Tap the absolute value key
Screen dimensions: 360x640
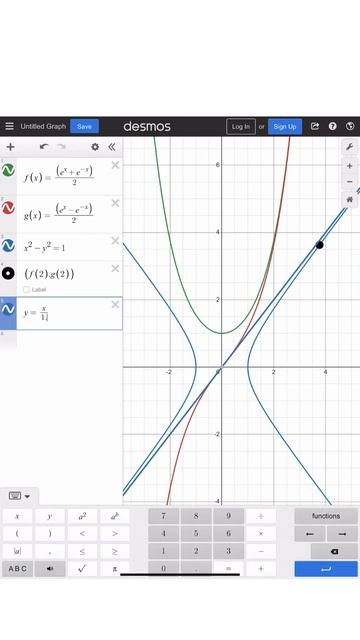[17, 551]
